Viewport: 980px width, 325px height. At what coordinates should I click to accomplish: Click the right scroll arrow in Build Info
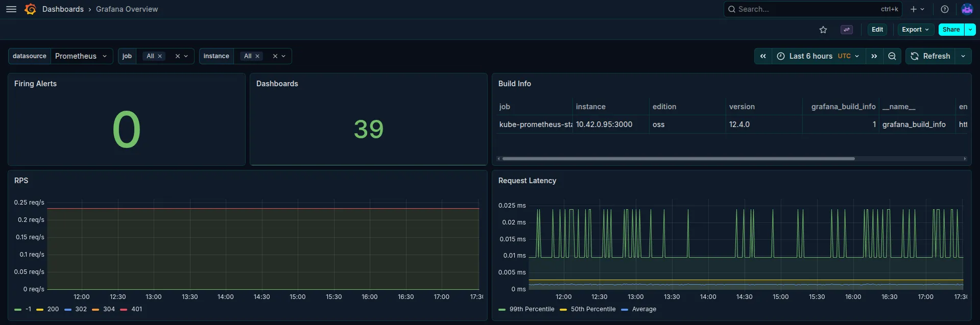[x=965, y=159]
